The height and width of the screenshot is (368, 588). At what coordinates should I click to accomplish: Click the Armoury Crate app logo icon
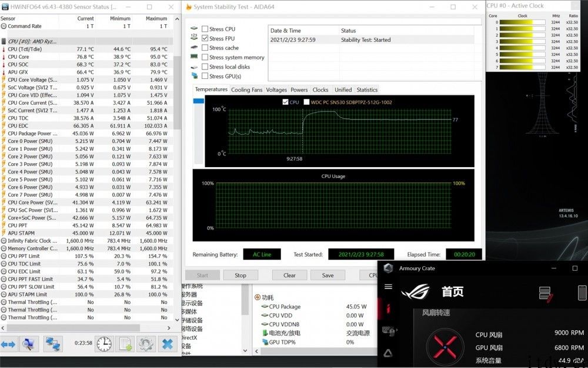389,268
